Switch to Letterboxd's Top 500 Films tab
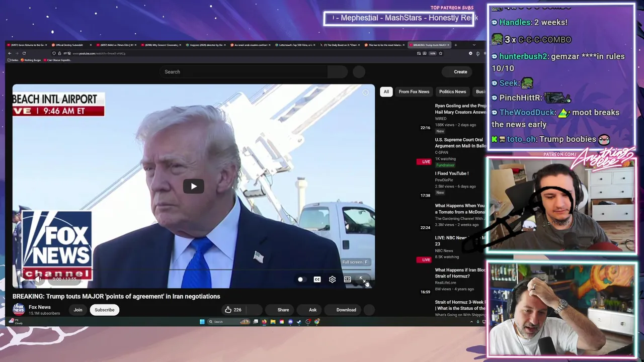 coord(294,45)
